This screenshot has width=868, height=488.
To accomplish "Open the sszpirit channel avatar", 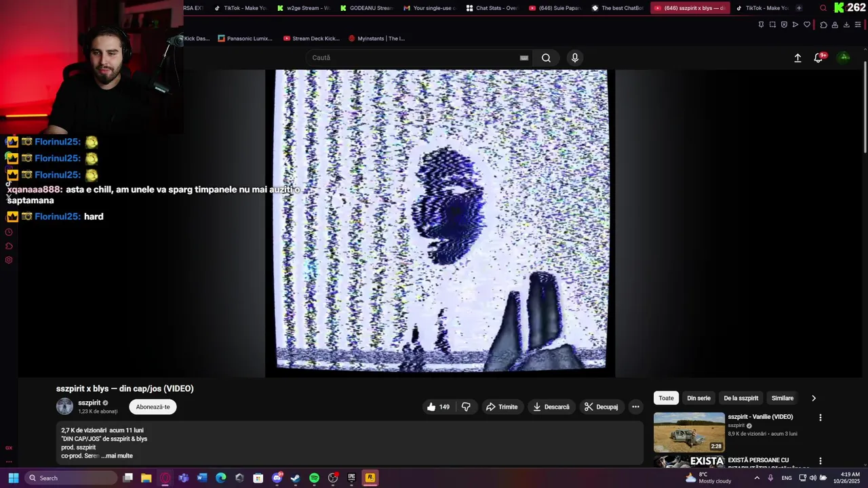I will click(x=64, y=407).
